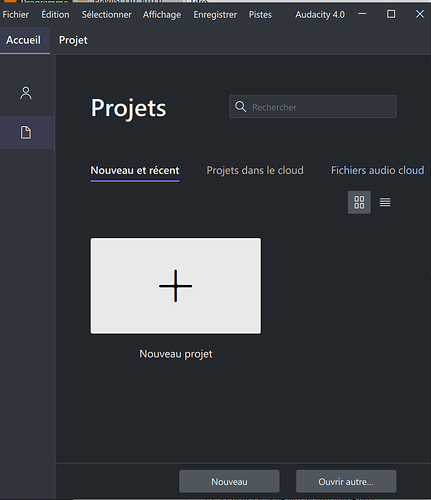Select the Nouveau et récent tab
This screenshot has height=500, width=431.
[135, 171]
